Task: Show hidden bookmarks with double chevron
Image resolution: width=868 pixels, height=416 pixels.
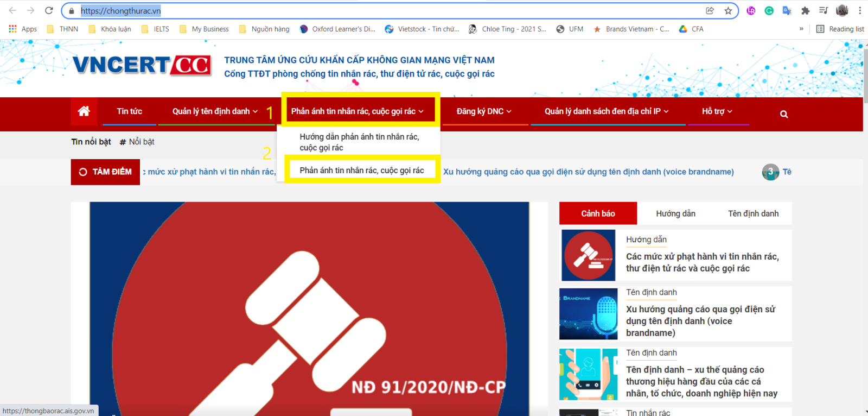Action: [x=801, y=29]
